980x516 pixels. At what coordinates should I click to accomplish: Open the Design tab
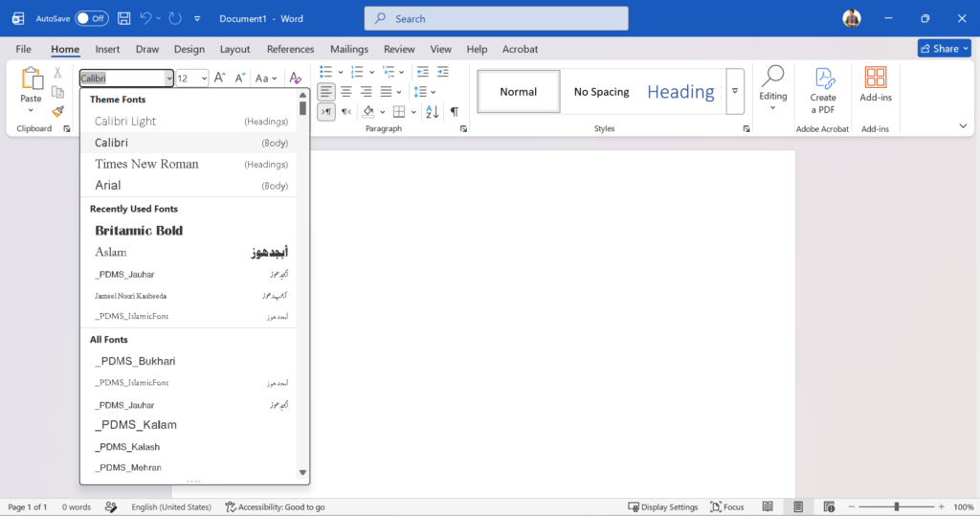point(189,49)
